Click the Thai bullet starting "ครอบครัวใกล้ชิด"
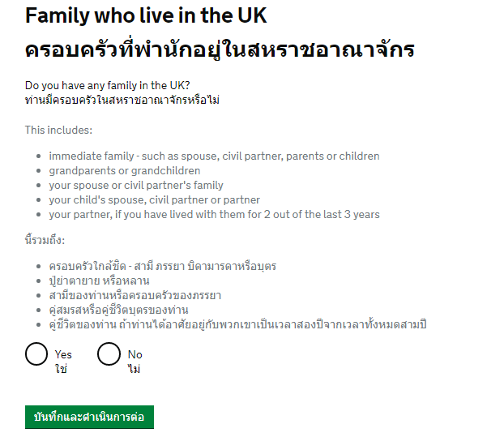This screenshot has height=437, width=504. 163,266
